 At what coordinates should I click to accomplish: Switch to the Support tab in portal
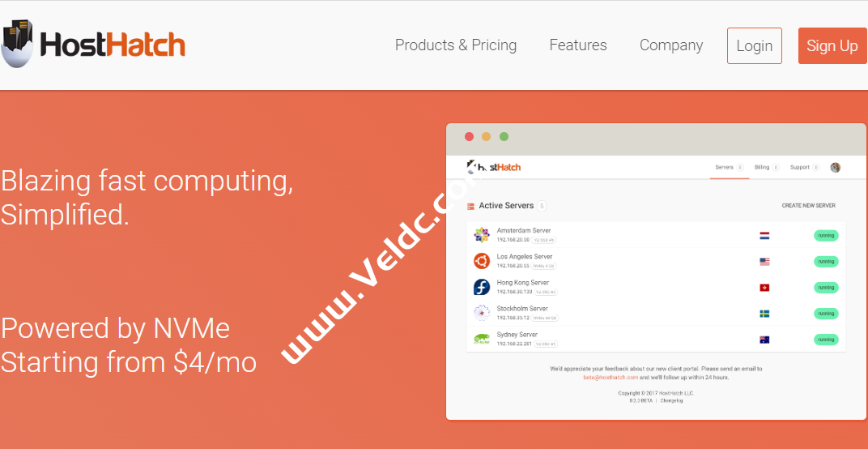[804, 168]
